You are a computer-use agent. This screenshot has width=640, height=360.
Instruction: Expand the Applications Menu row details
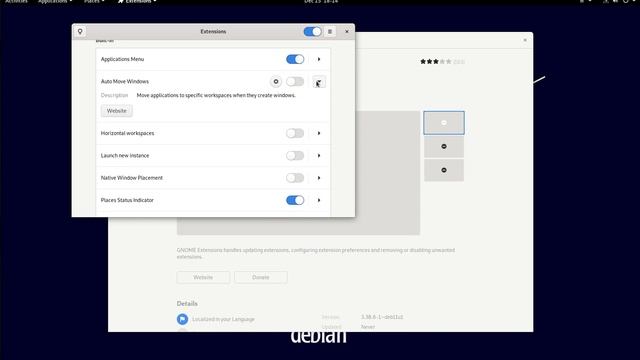319,59
